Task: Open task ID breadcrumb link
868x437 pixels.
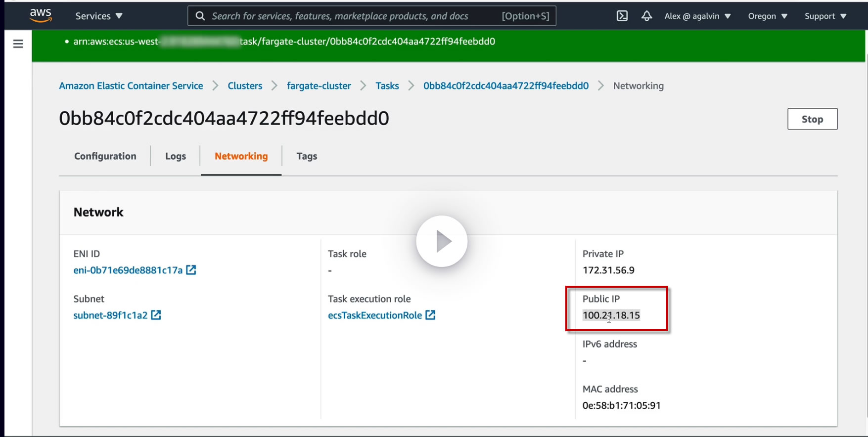Action: 506,86
